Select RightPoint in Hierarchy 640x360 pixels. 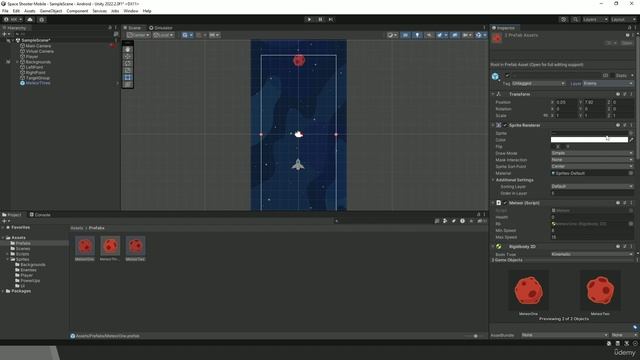tap(35, 72)
